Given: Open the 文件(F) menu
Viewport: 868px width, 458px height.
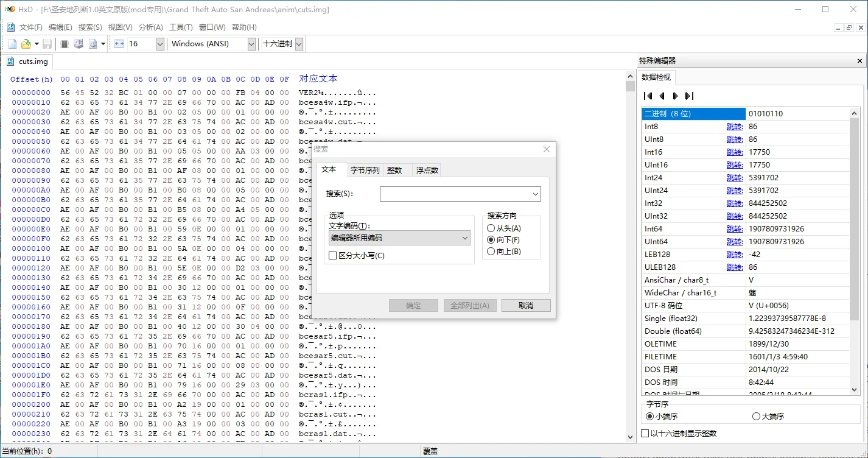Looking at the screenshot, I should (31, 27).
